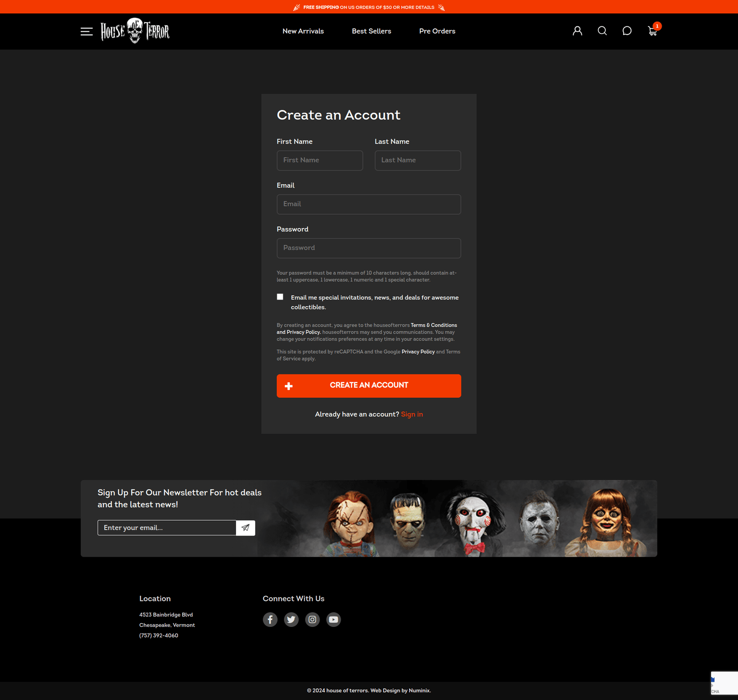Open the account icon
This screenshot has height=700, width=738.
[577, 30]
